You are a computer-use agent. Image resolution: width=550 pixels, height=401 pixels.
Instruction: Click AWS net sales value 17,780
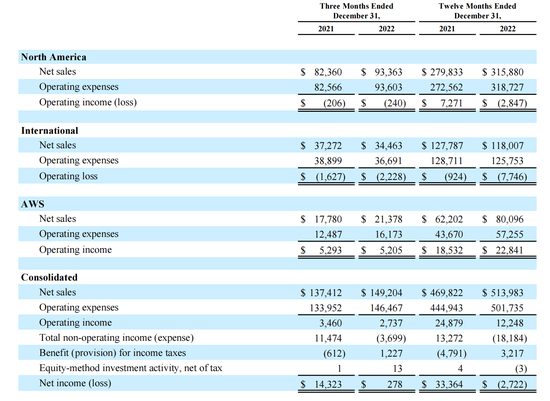click(328, 219)
